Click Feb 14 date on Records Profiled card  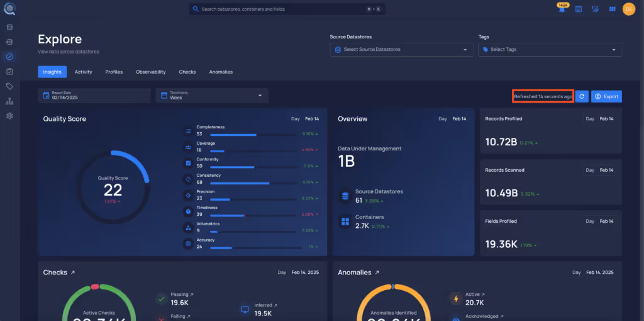point(607,119)
